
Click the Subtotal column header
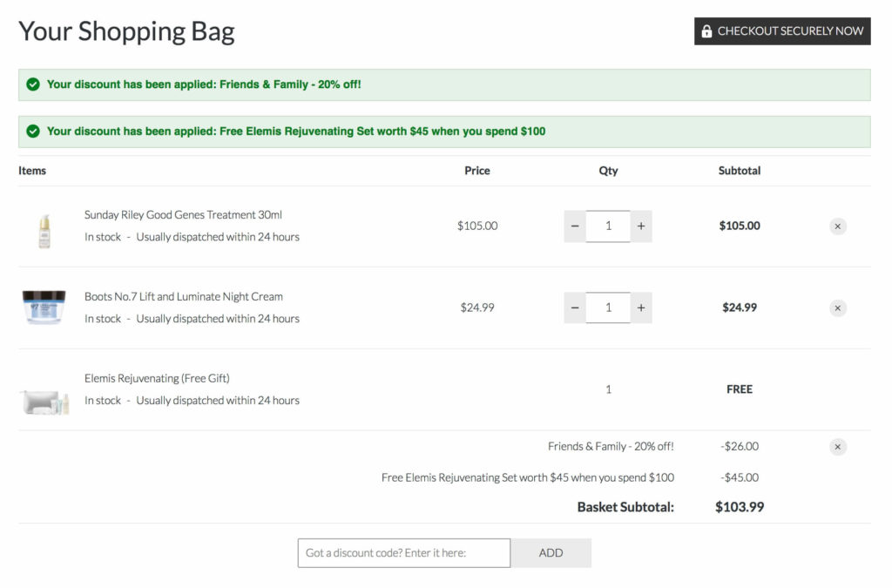(740, 171)
